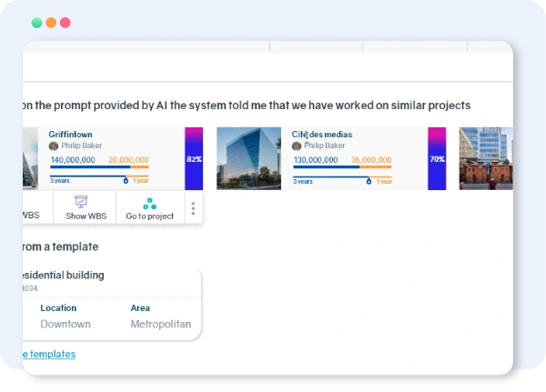Click the water drop icon on Griffintown timeline
The width and height of the screenshot is (546, 392).
[x=125, y=181]
